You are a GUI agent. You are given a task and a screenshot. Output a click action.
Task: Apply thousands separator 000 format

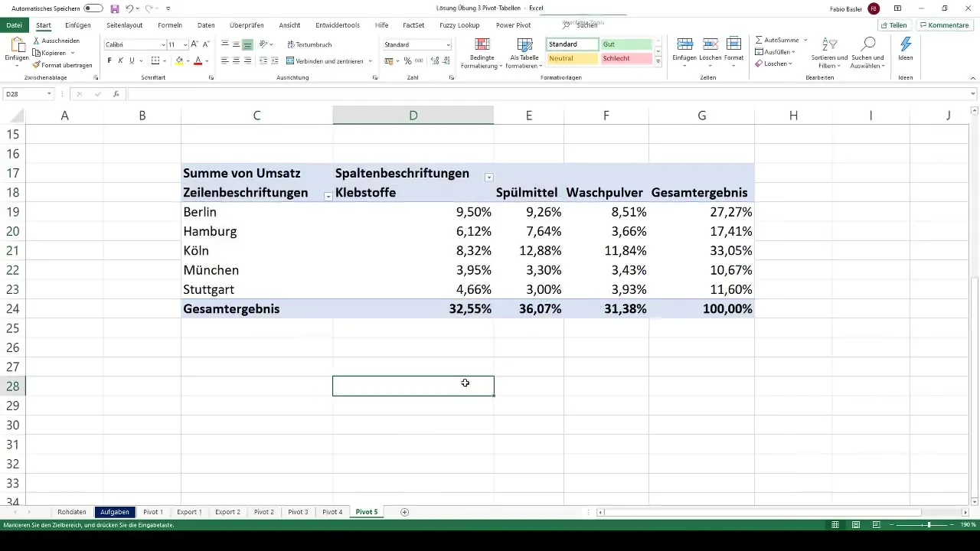tap(419, 60)
